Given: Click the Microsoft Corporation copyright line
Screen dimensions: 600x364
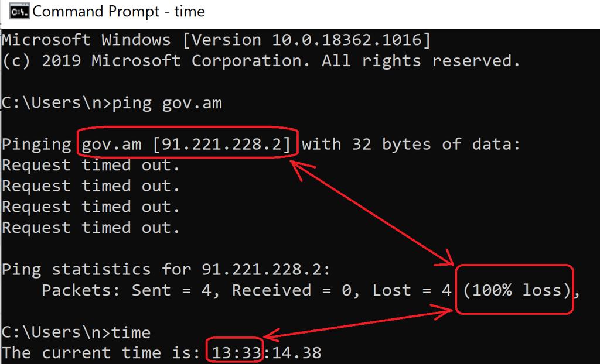Looking at the screenshot, I should [x=261, y=61].
